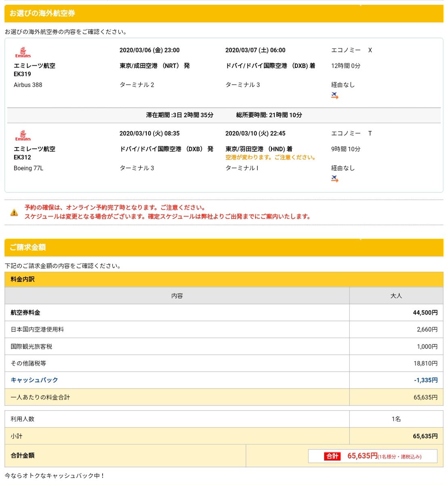This screenshot has height=485, width=448.
Task: Click 東京/羽田空港 (HND) 着
Action: (x=259, y=149)
